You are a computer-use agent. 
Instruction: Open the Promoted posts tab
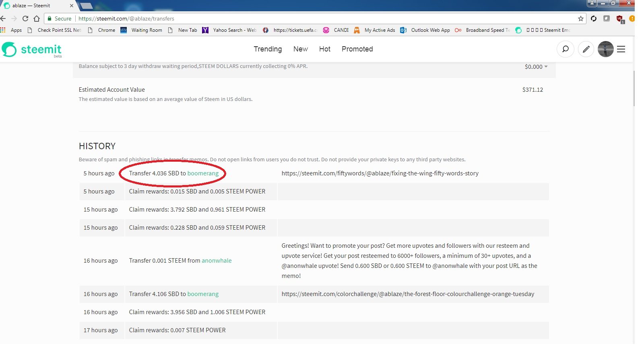(x=357, y=49)
